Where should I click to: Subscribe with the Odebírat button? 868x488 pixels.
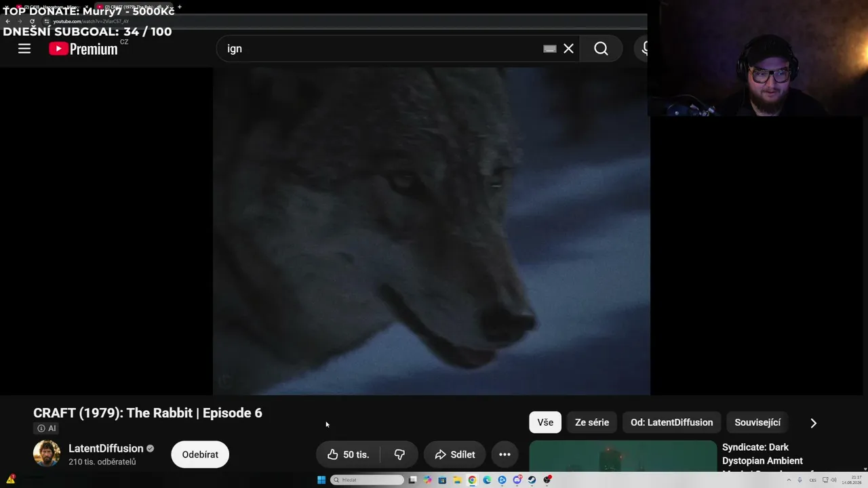coord(200,454)
